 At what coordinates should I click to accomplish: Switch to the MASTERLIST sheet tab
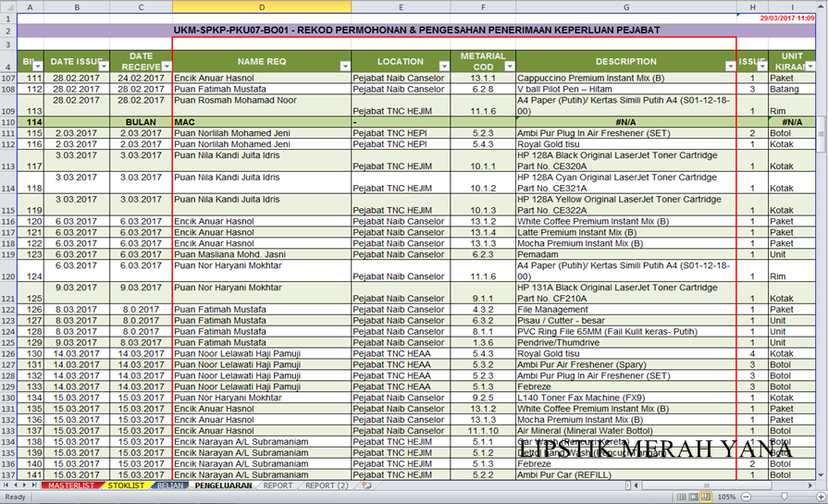coord(70,486)
